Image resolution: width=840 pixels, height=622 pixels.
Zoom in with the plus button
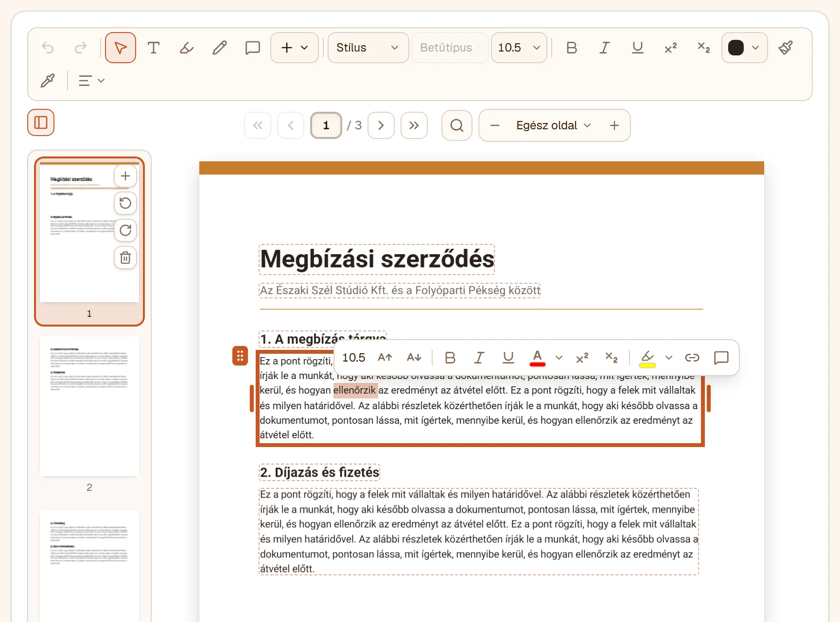(614, 125)
